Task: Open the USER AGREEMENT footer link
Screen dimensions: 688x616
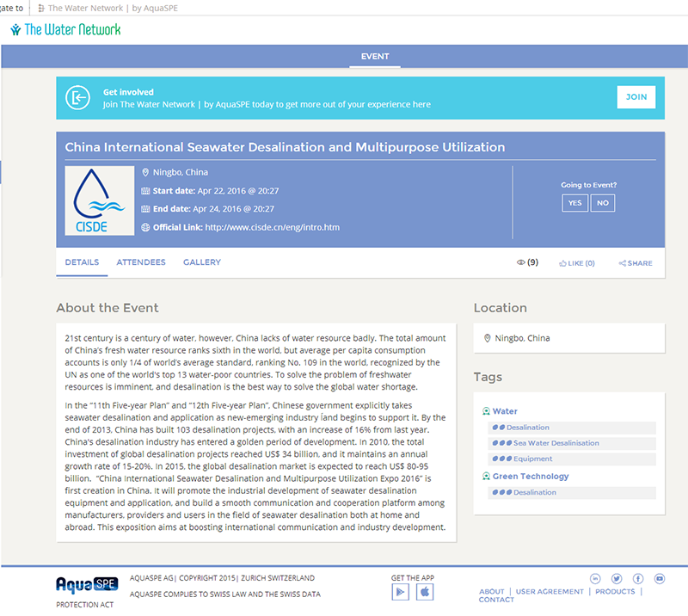Action: (550, 592)
